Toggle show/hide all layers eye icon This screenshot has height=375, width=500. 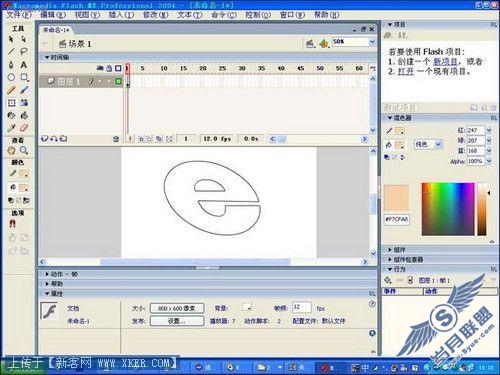point(100,68)
